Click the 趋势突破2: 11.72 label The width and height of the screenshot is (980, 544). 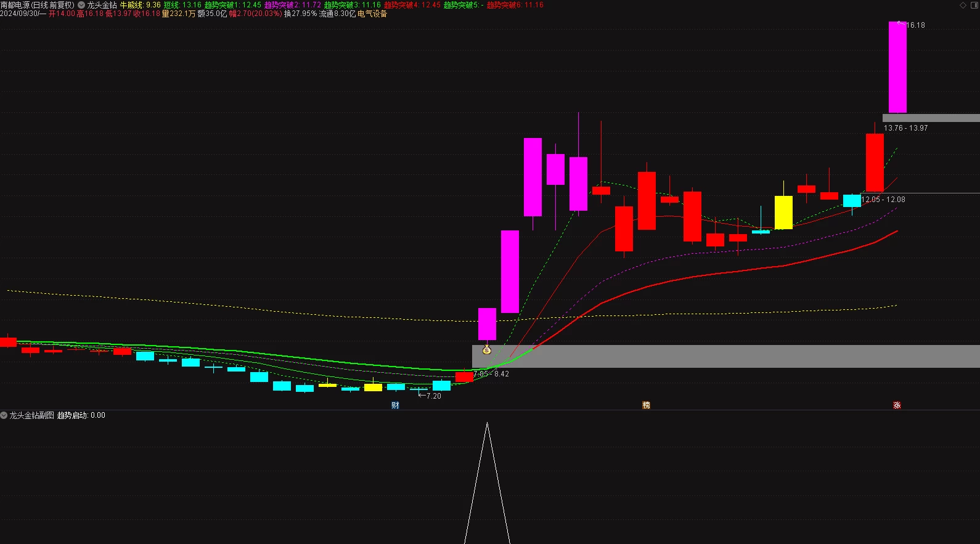point(293,5)
